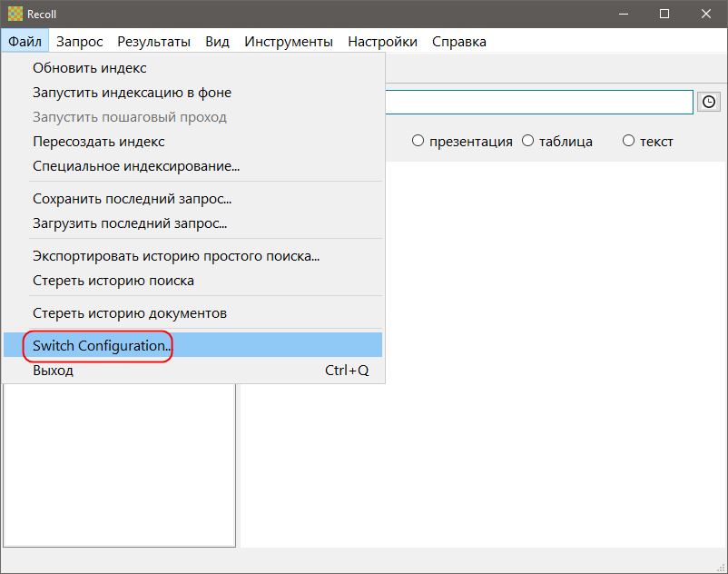
Task: Click Выход to quit Recoll
Action: (x=53, y=371)
